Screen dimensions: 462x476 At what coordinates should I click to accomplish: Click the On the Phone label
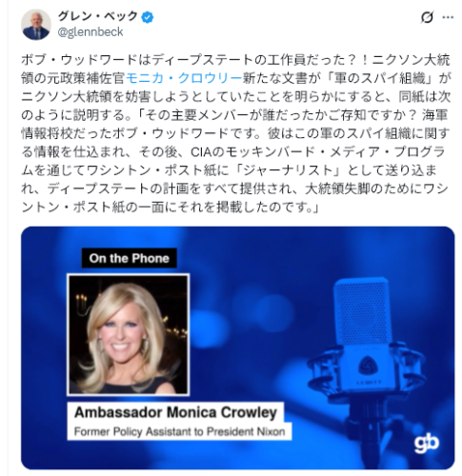(x=129, y=258)
